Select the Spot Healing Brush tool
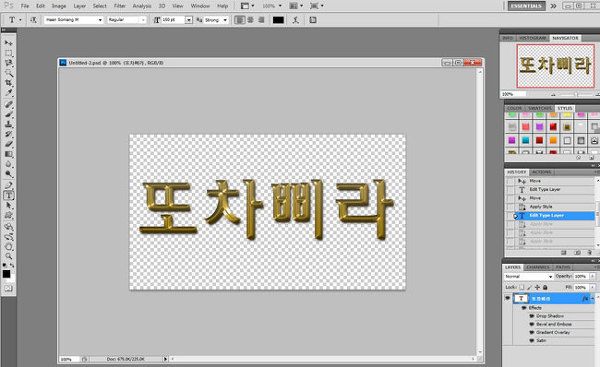 point(8,104)
